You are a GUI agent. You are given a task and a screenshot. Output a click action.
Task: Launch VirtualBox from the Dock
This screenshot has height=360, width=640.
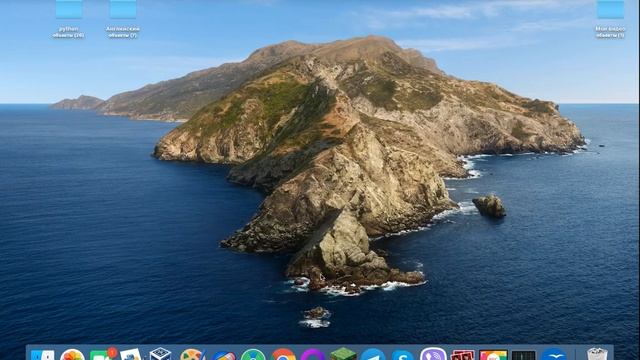click(x=160, y=354)
